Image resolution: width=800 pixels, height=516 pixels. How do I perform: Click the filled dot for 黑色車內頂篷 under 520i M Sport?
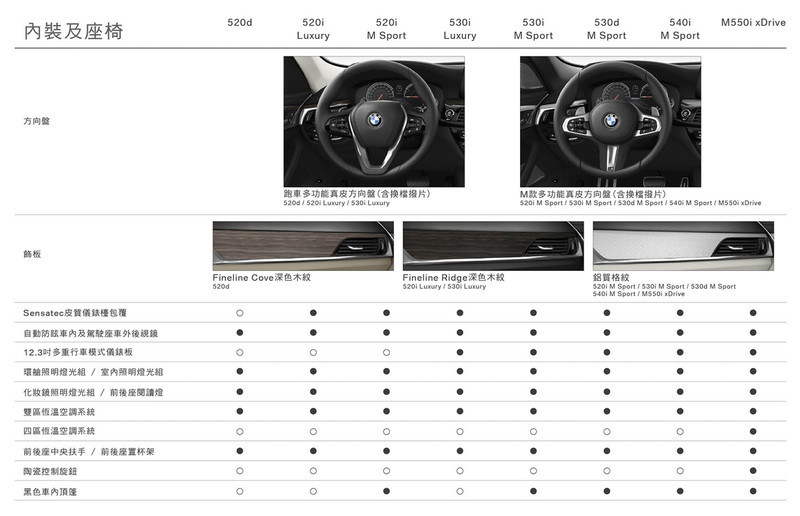(x=386, y=491)
